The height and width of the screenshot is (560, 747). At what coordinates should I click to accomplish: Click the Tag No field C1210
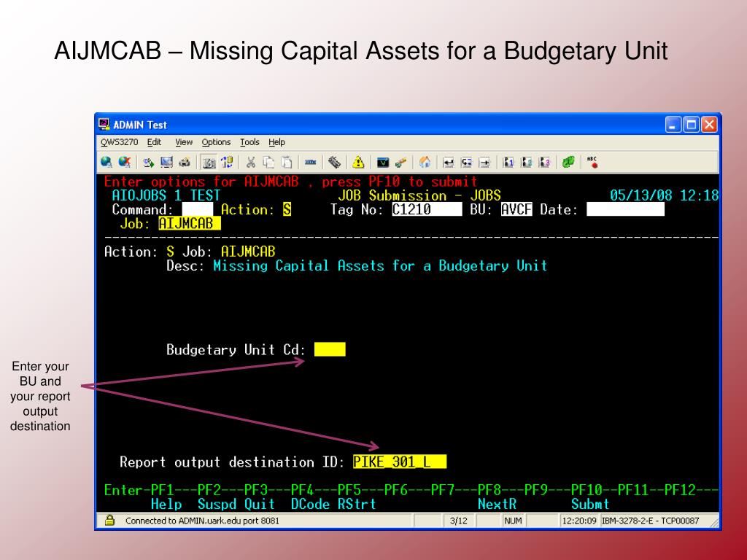(427, 209)
